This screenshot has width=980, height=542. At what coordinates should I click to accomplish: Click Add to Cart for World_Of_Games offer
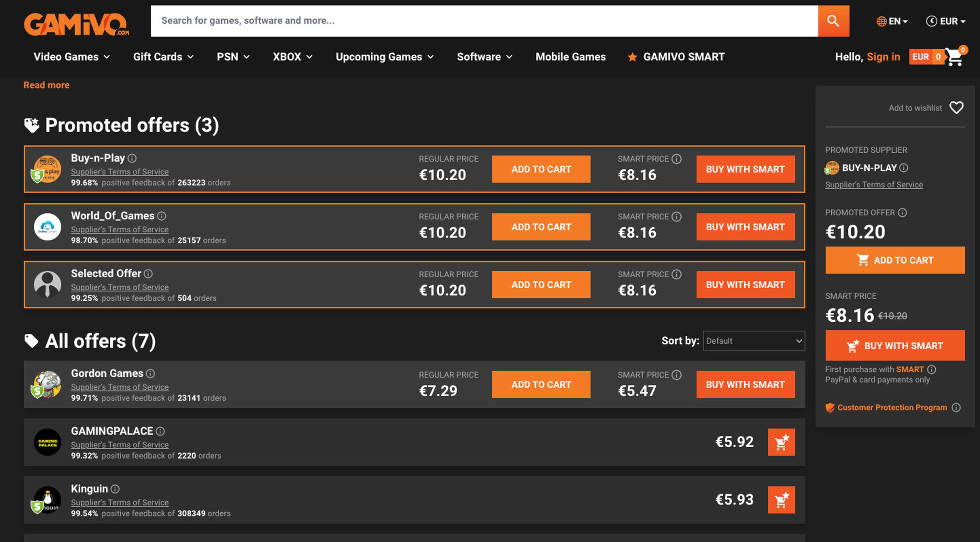(x=541, y=227)
